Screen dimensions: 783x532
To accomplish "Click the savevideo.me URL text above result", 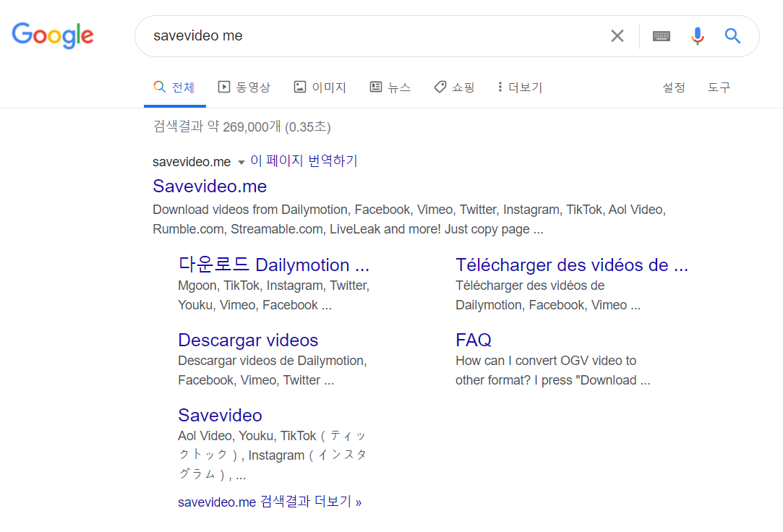I will pos(192,162).
